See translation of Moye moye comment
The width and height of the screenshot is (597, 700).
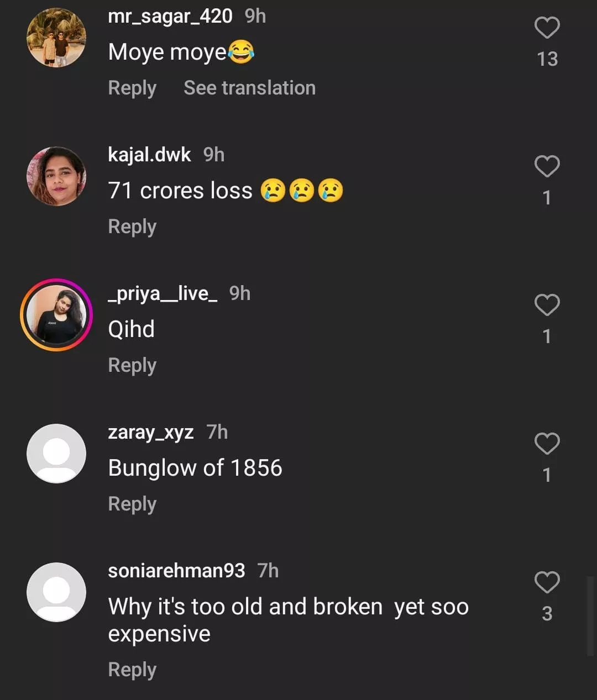[x=249, y=88]
